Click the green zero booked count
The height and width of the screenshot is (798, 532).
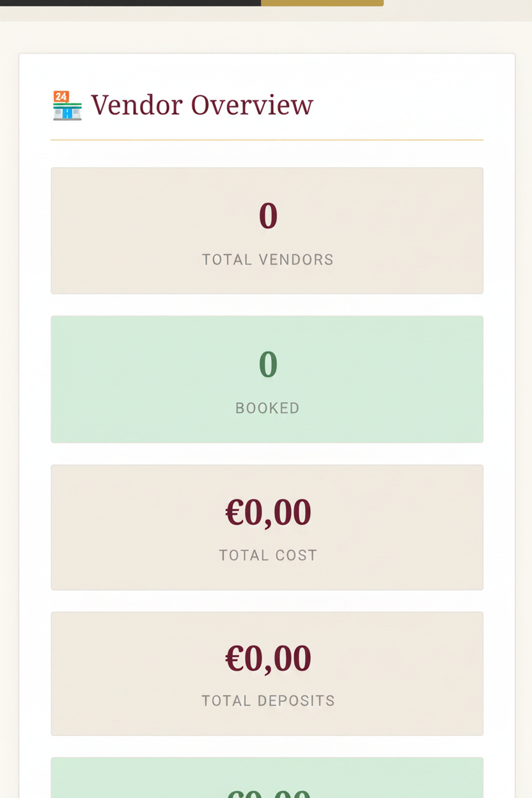point(268,364)
